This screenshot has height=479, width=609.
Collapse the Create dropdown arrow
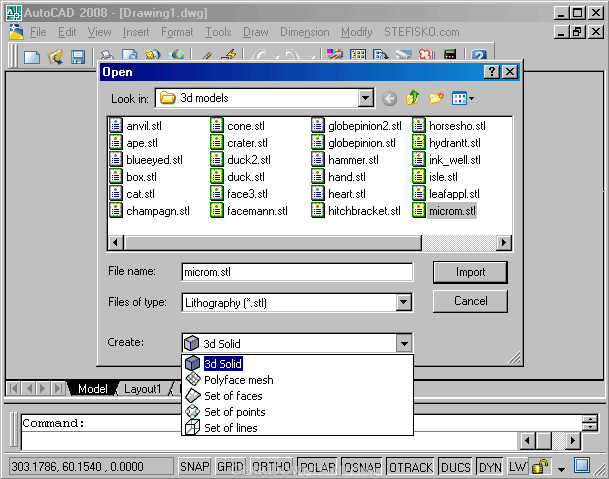(404, 343)
